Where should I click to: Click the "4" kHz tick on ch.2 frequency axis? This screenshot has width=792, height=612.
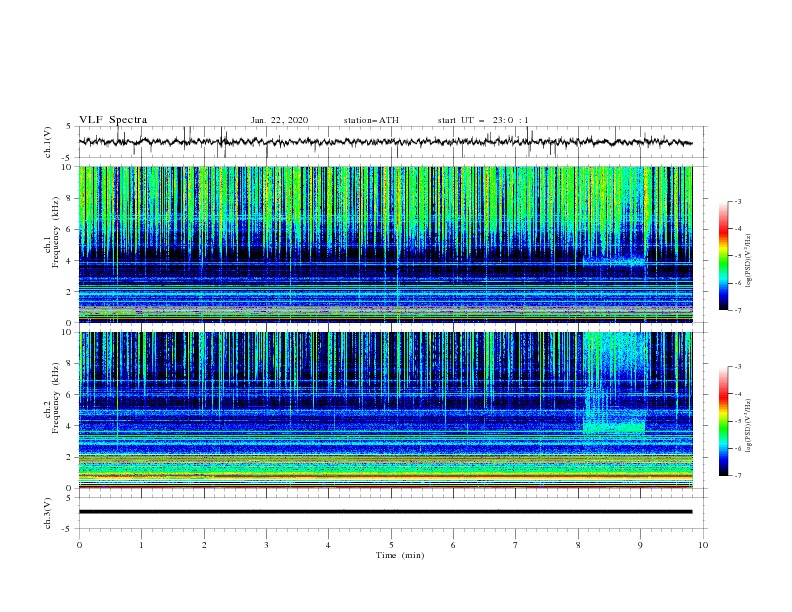(x=70, y=426)
